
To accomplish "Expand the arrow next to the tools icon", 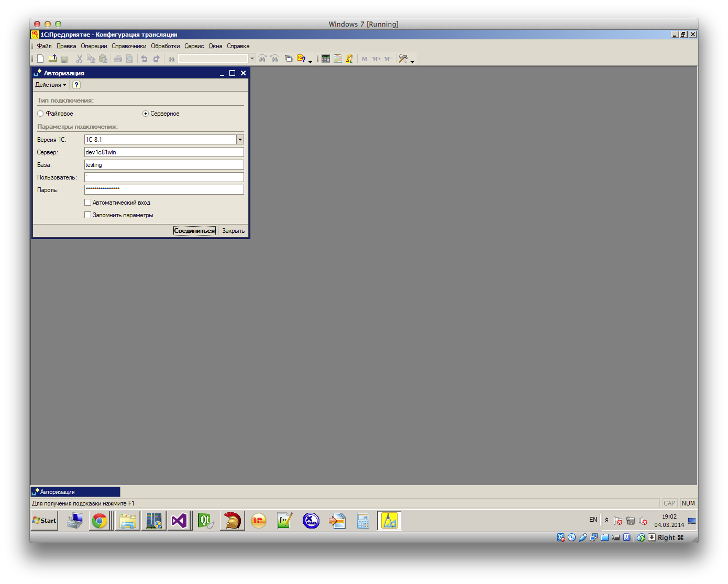I will coord(412,62).
